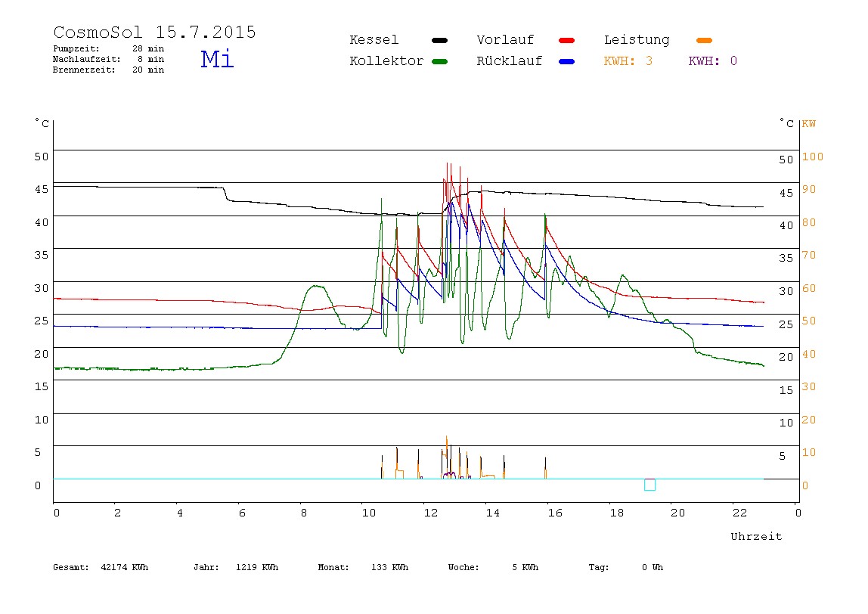Click the left °C axis unit label
Screen dimensions: 868x614
pyautogui.click(x=42, y=123)
